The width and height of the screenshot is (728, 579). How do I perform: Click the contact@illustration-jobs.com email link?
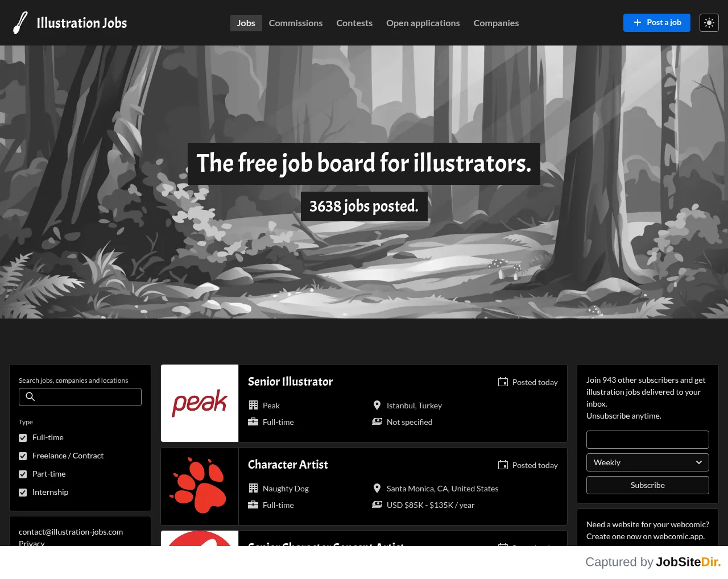click(71, 532)
